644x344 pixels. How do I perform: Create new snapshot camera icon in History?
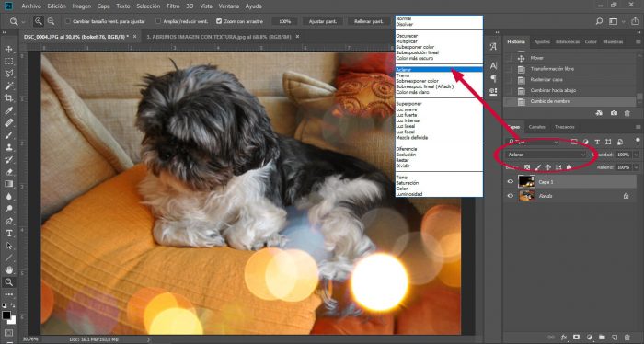point(614,113)
